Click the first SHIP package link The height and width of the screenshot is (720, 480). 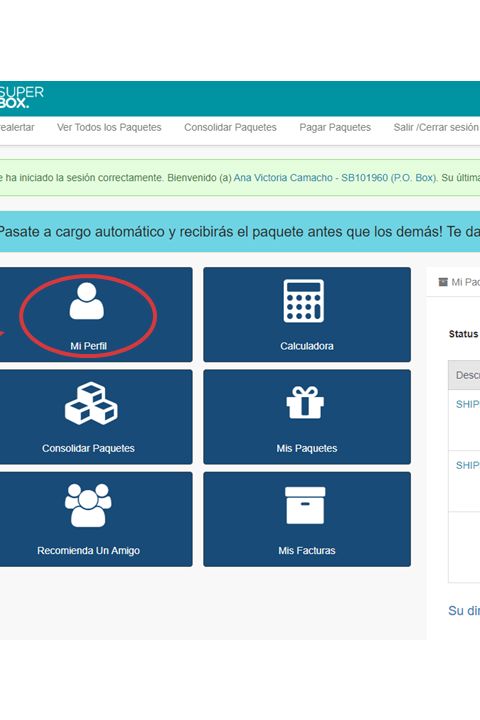coord(468,405)
